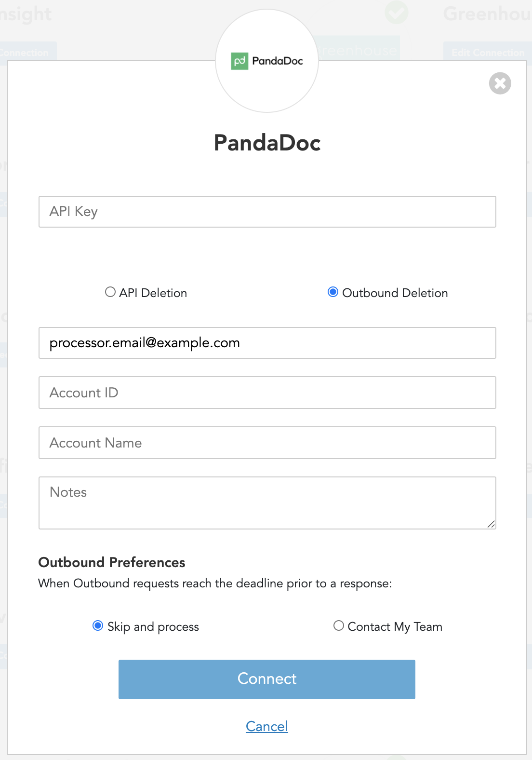Close the PandaDoc dialog with the X icon
This screenshot has height=760, width=532.
click(x=500, y=83)
